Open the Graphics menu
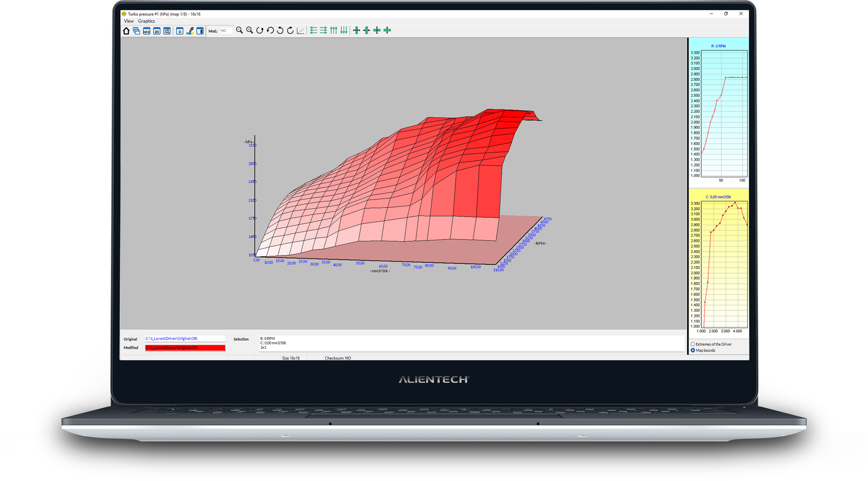 [146, 21]
